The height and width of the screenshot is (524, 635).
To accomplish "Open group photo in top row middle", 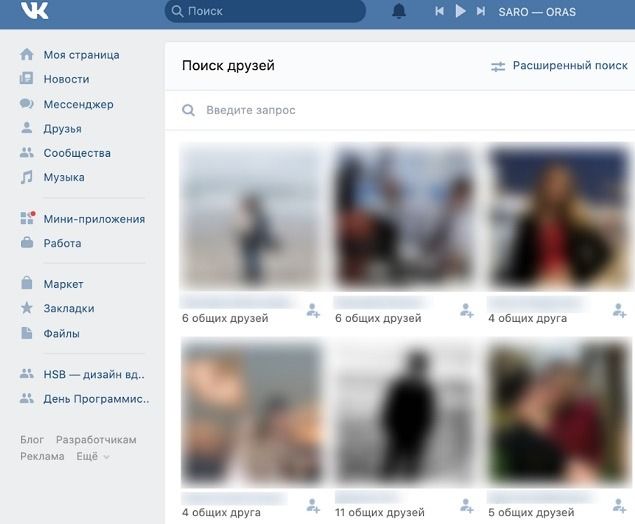I will point(404,216).
